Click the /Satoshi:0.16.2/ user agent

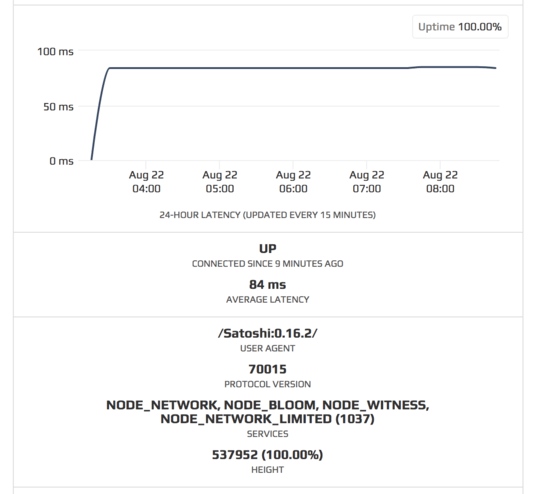[268, 333]
